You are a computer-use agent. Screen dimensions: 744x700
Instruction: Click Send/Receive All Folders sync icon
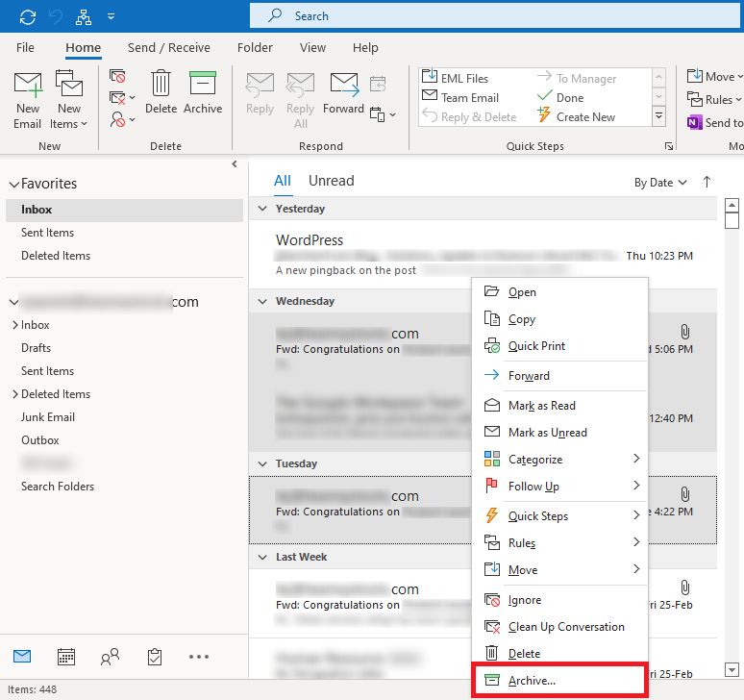[x=28, y=16]
